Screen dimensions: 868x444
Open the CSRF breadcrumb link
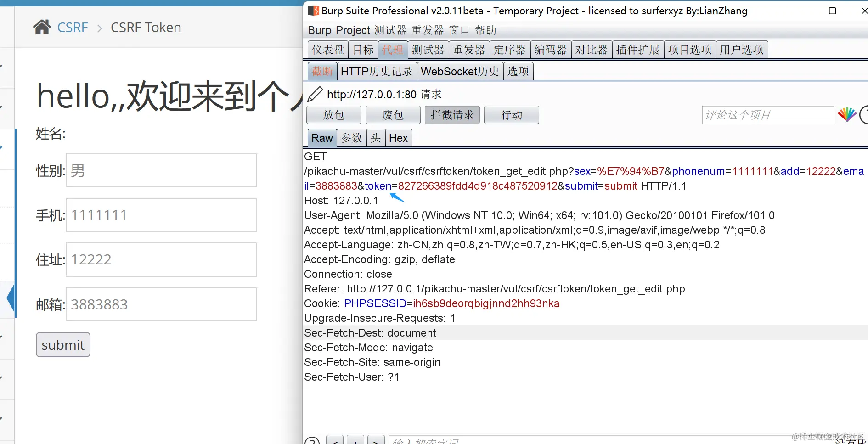[73, 28]
